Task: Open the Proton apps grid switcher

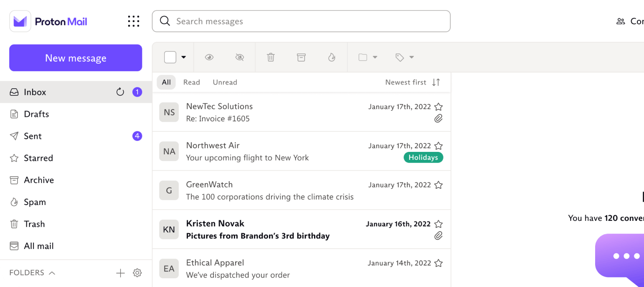Action: pyautogui.click(x=134, y=21)
